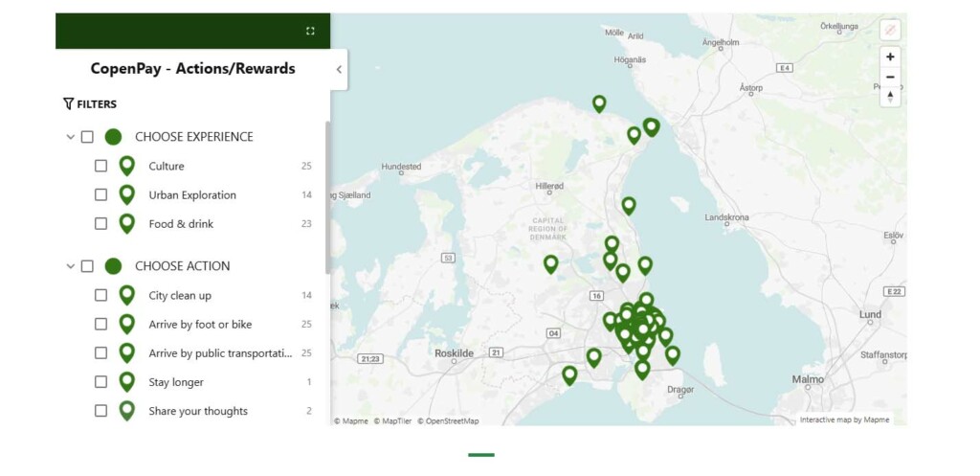Tick the City clean up checkbox
This screenshot has width=980, height=476.
click(101, 295)
